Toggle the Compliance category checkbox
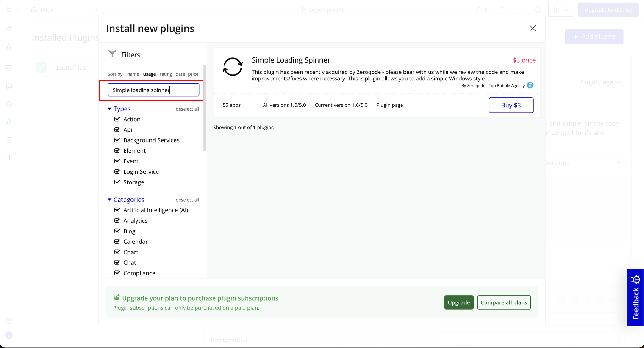Viewport: 644px width, 348px height. [x=117, y=273]
